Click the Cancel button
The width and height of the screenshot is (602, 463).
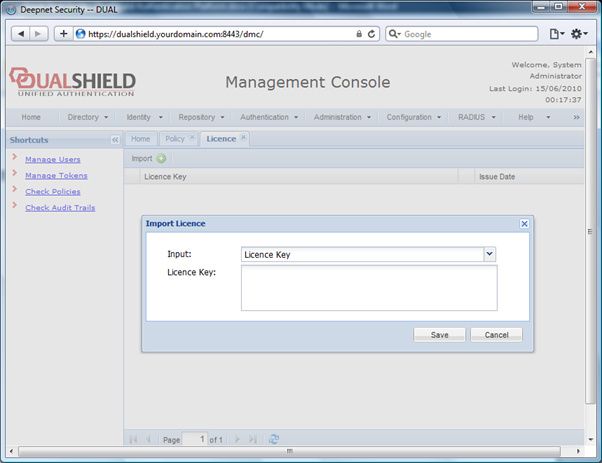[496, 335]
